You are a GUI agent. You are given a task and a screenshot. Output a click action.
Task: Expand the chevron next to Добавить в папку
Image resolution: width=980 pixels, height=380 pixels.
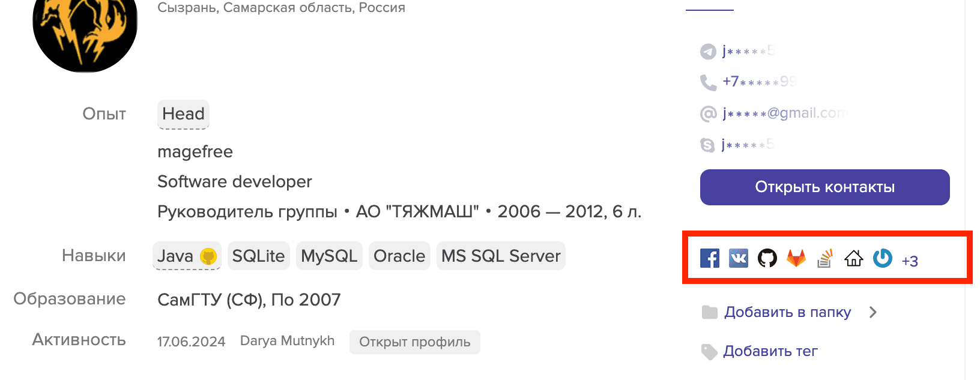pos(873,312)
